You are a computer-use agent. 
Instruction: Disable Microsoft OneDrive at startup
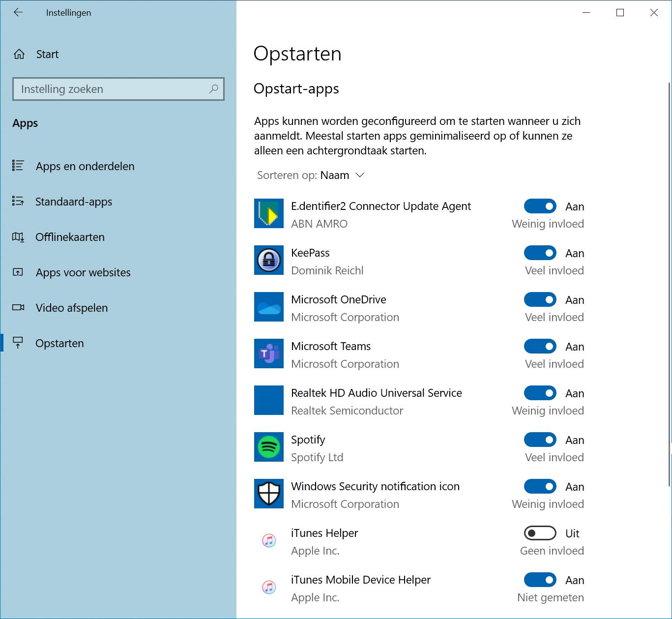[x=540, y=299]
